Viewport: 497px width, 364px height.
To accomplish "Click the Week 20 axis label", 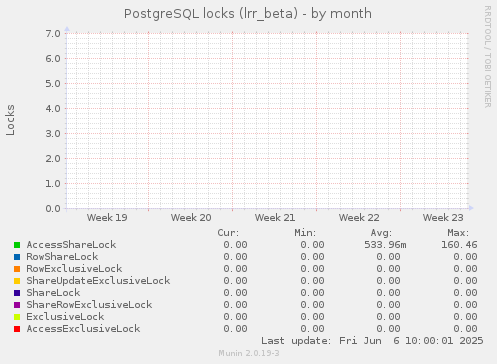I will click(191, 218).
